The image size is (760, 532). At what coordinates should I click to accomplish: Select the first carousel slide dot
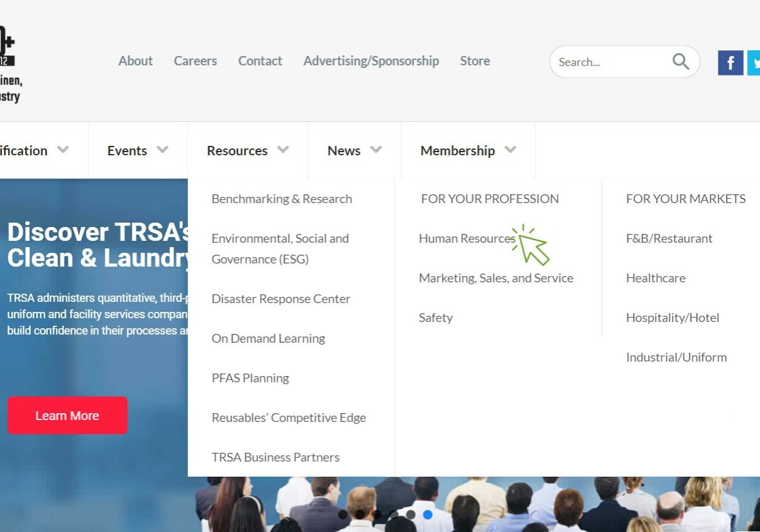[x=343, y=514]
